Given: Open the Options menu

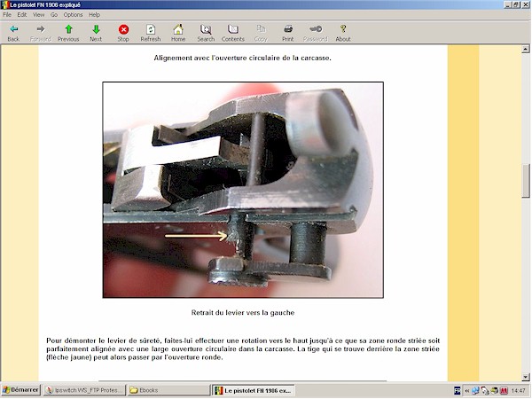Looking at the screenshot, I should click(x=73, y=14).
